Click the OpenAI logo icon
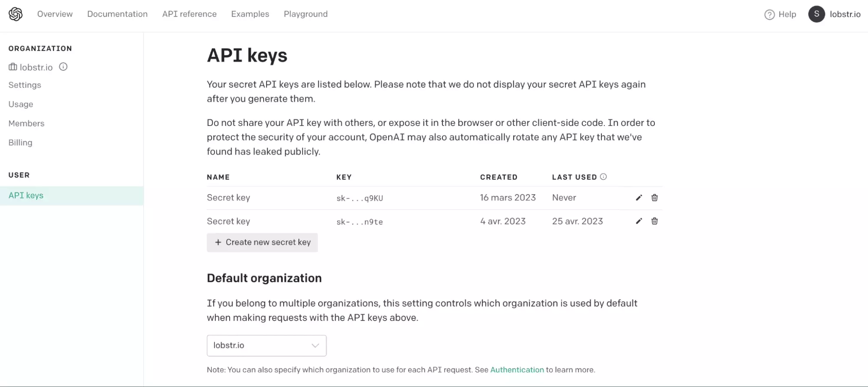868x387 pixels. point(16,14)
